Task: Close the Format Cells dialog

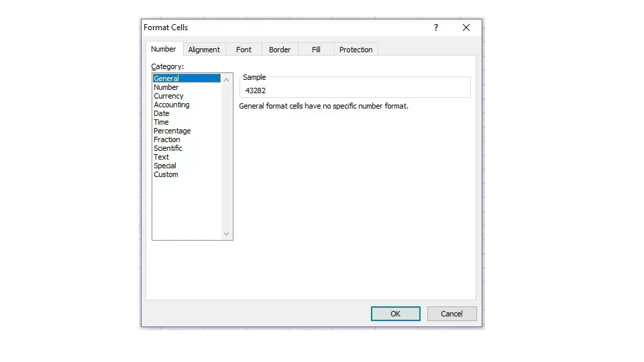Action: 466,27
